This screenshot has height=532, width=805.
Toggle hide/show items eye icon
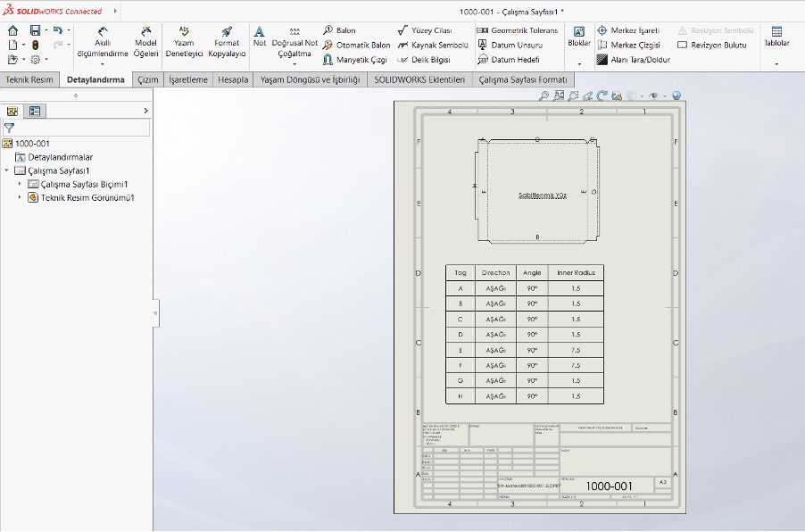click(x=653, y=96)
